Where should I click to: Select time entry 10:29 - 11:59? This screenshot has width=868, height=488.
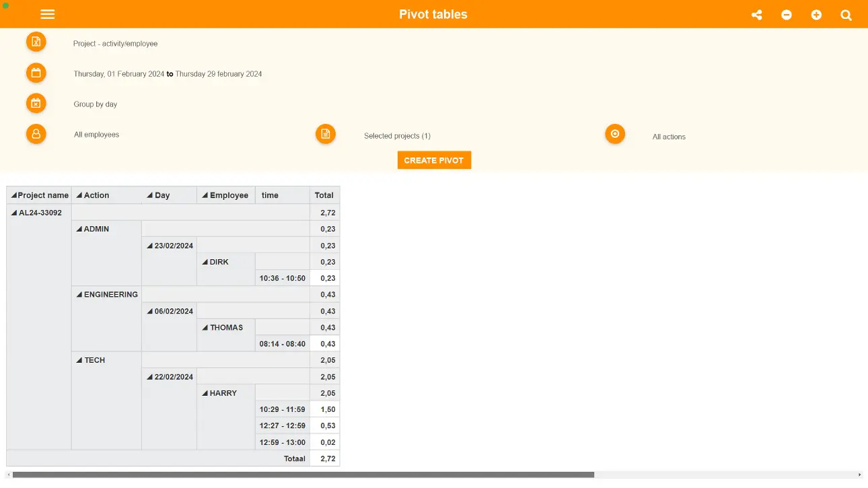pyautogui.click(x=283, y=409)
